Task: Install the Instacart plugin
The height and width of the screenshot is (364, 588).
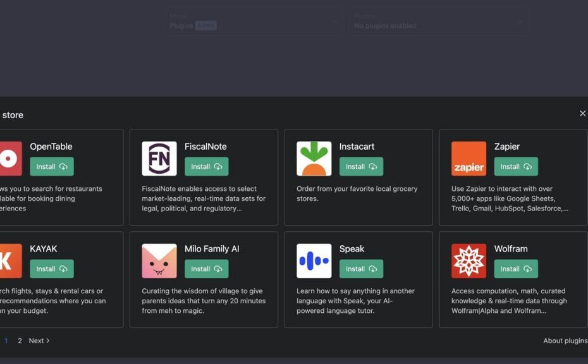Action: (x=361, y=166)
